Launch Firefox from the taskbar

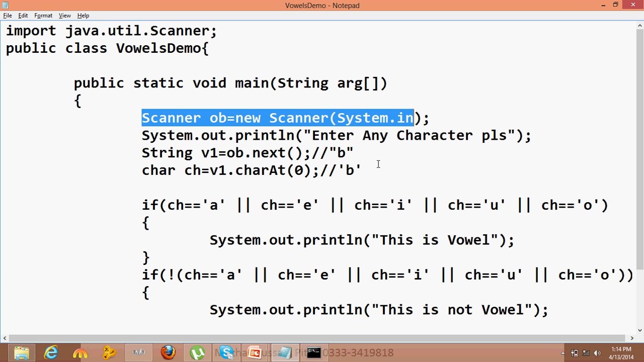[x=168, y=353]
